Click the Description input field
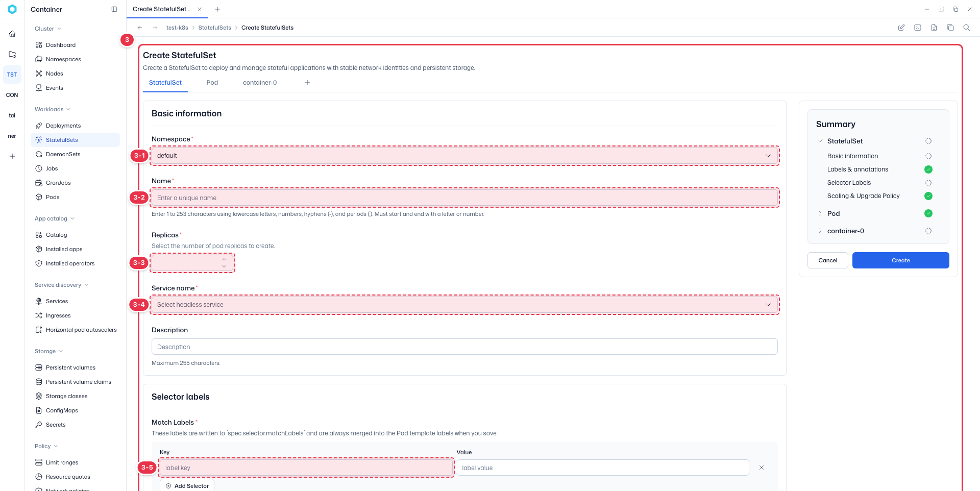The height and width of the screenshot is (491, 980). [x=464, y=347]
